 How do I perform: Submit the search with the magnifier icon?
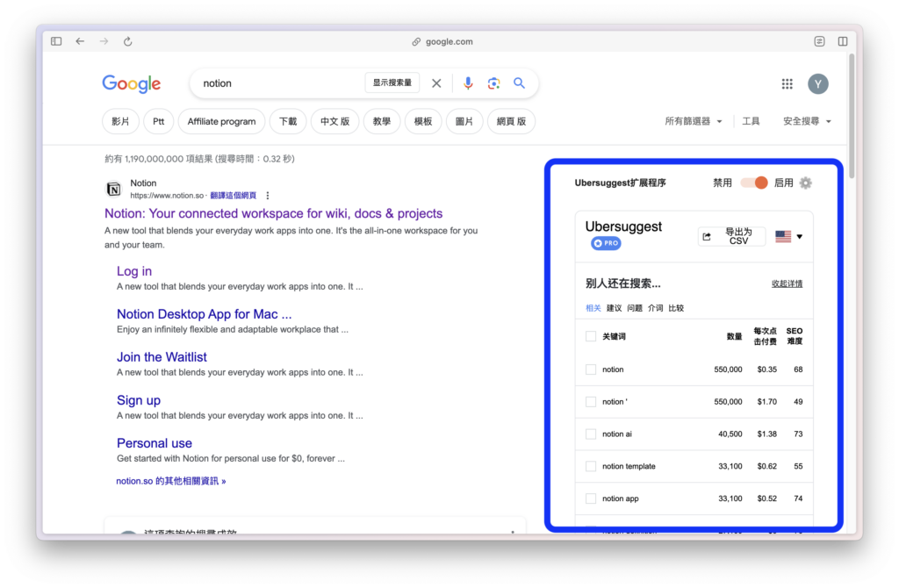(520, 83)
